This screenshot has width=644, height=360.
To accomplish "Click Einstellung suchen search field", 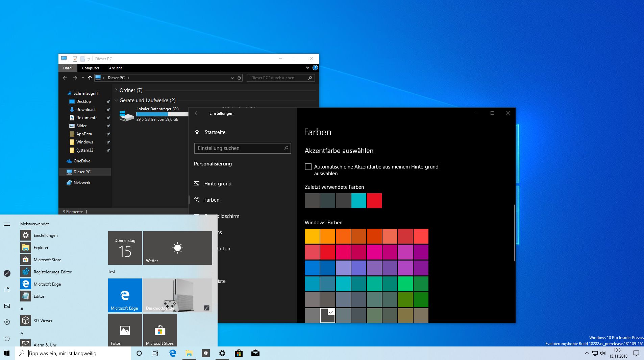I will click(242, 148).
